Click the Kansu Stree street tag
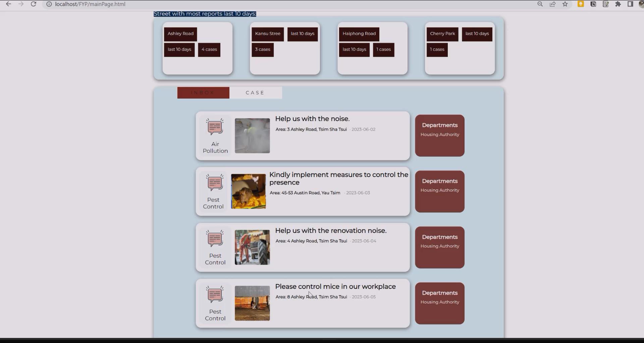 [268, 34]
